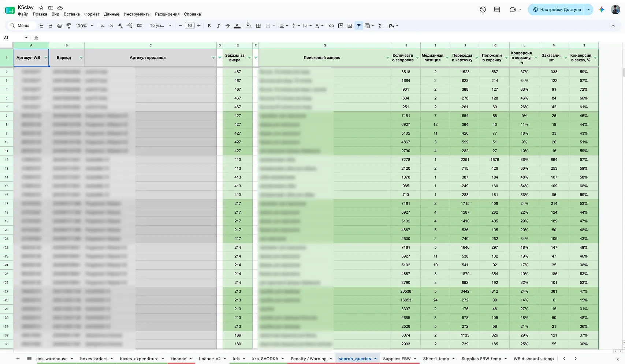Open text rotation dropdown
625x364 pixels.
319,26
